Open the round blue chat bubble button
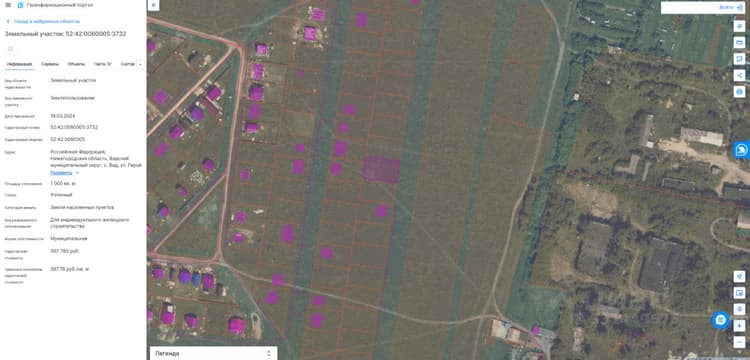The width and height of the screenshot is (750, 360). click(x=720, y=319)
